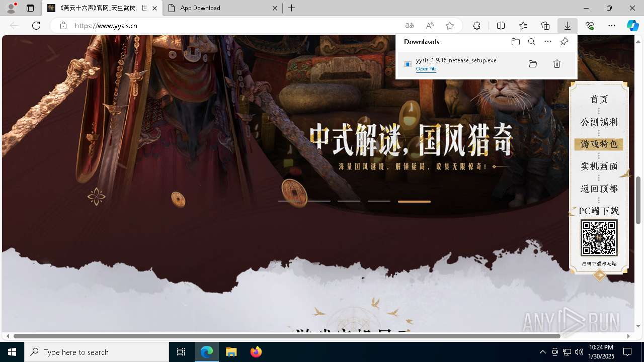
Task: Activate the Read aloud icon
Action: 430,26
